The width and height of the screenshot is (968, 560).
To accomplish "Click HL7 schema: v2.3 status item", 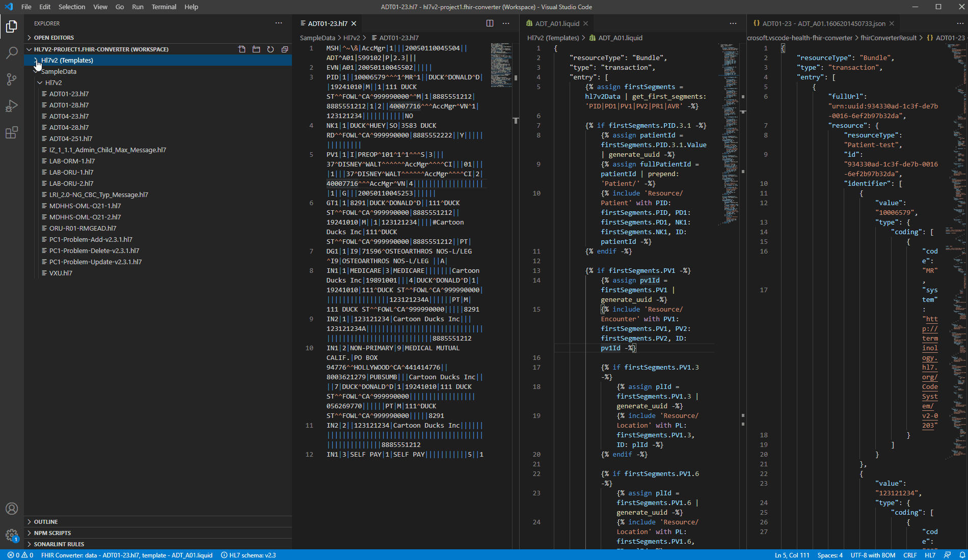I will tap(249, 555).
